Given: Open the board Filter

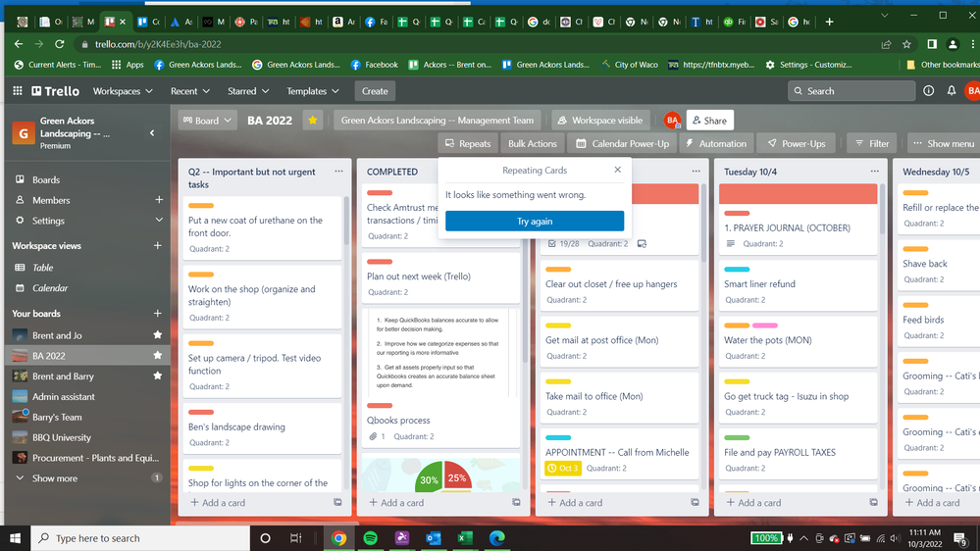Looking at the screenshot, I should (872, 144).
